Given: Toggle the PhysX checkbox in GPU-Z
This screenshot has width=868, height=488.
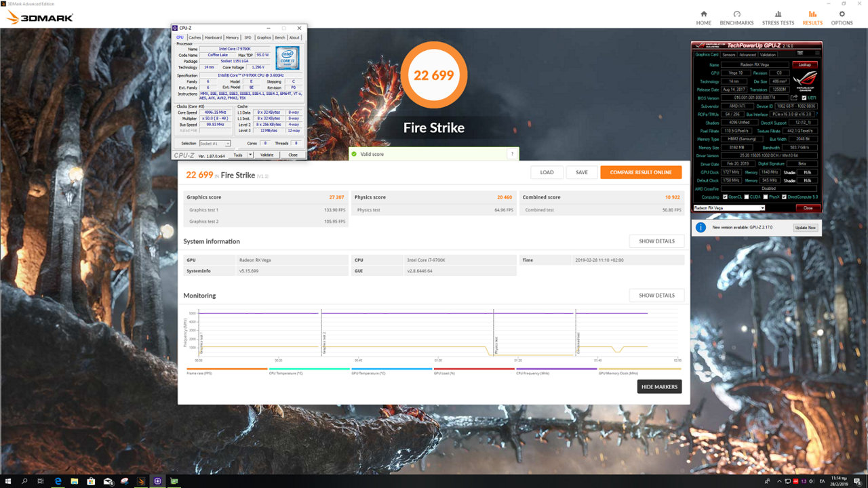Looking at the screenshot, I should coord(766,197).
